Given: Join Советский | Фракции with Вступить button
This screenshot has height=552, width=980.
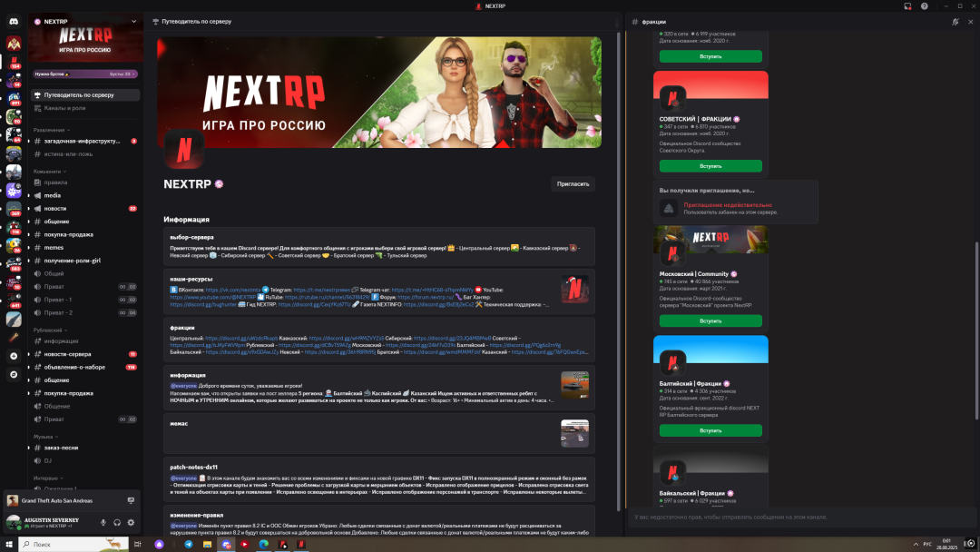Looking at the screenshot, I should [710, 166].
